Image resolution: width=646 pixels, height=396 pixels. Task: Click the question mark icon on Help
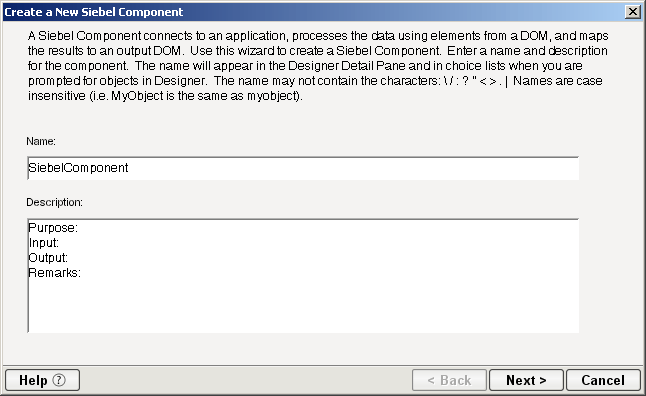coord(59,380)
